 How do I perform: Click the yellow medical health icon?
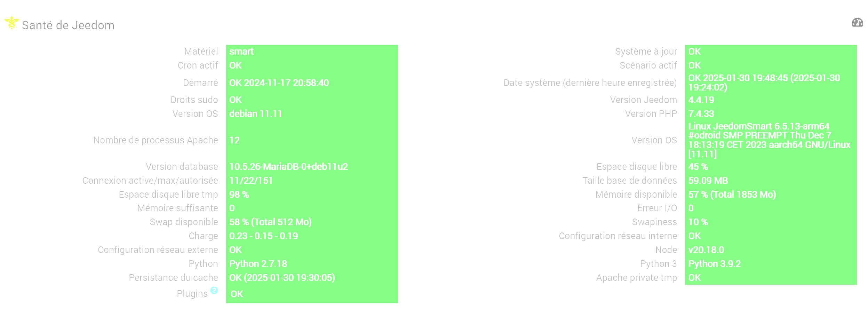[11, 23]
